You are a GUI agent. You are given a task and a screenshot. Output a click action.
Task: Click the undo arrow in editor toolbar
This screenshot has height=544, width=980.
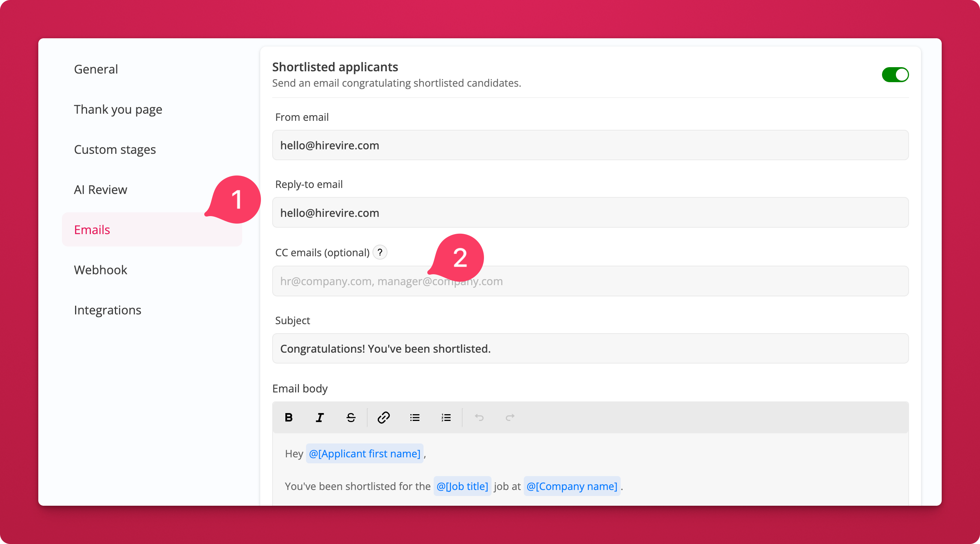pos(479,418)
